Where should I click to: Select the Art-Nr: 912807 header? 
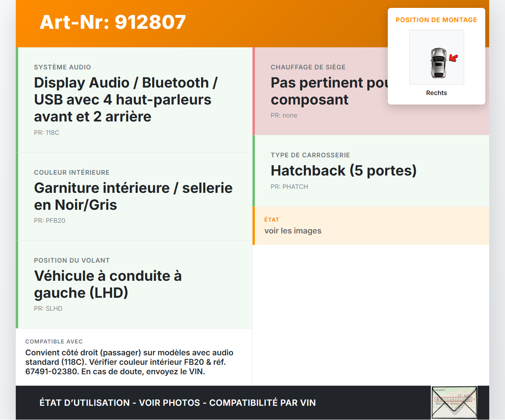pos(112,22)
